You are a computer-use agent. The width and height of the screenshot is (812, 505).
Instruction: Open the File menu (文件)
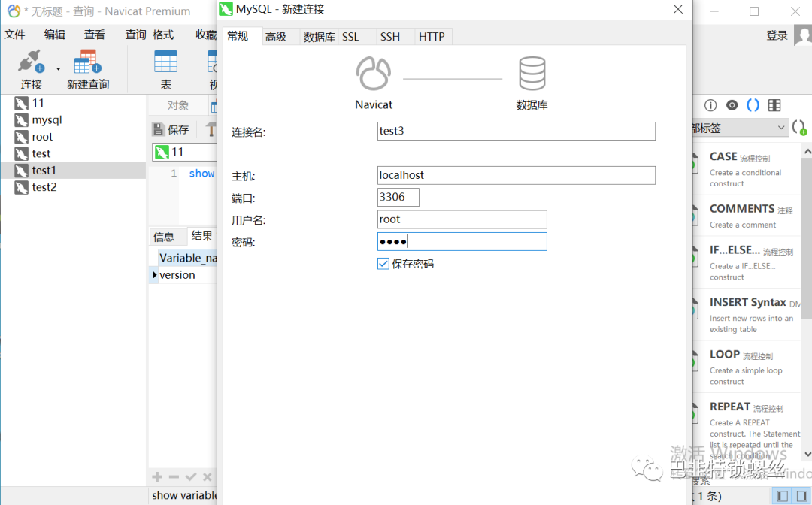tap(14, 35)
